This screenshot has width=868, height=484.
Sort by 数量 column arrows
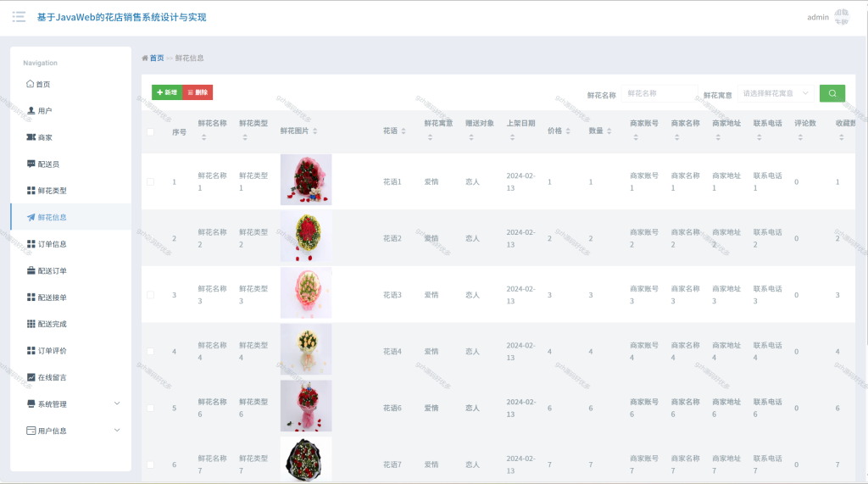click(x=609, y=131)
